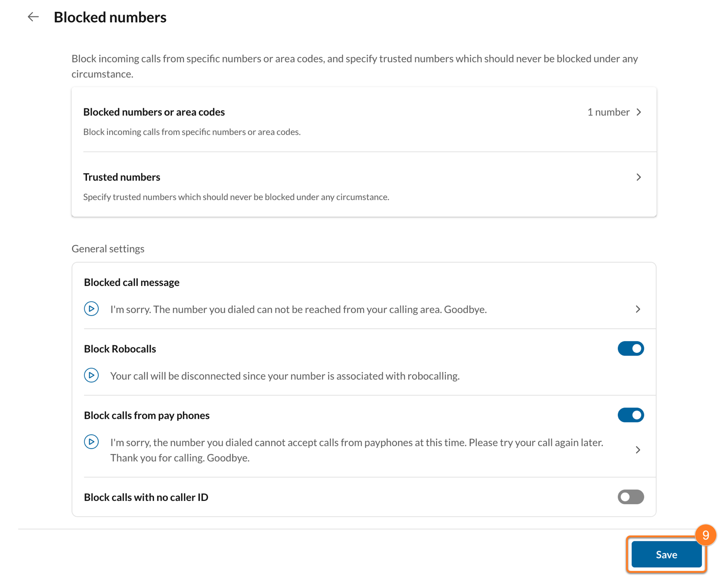The width and height of the screenshot is (728, 581).
Task: Click the Blocked call message heading
Action: point(131,282)
